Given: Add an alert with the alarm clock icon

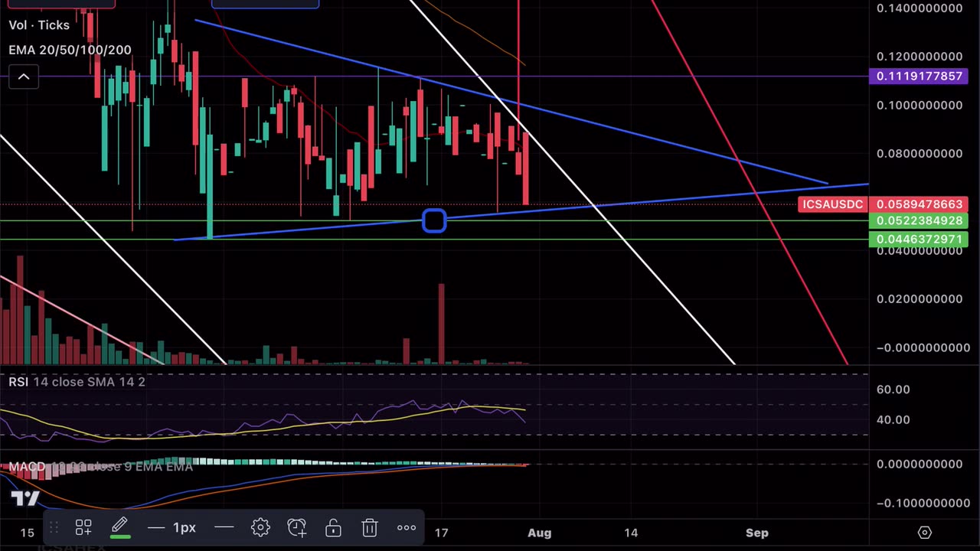Looking at the screenshot, I should (x=296, y=527).
